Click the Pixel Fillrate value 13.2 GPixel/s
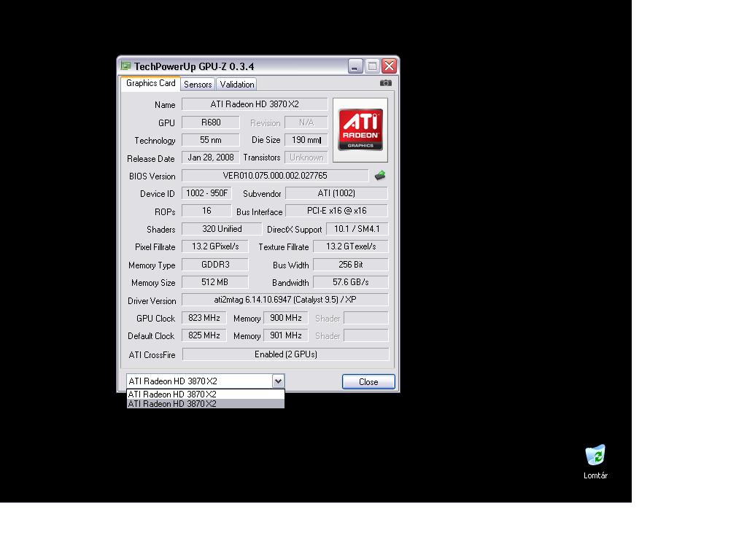The height and width of the screenshot is (560, 747). click(x=215, y=246)
